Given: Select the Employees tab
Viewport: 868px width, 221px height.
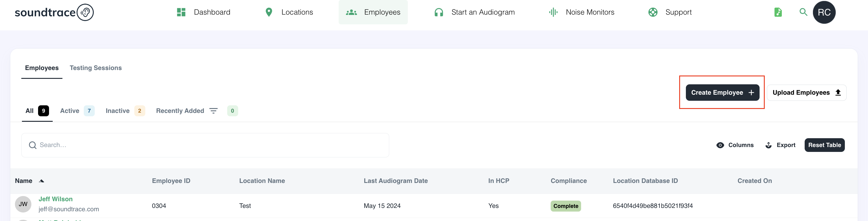Looking at the screenshot, I should coord(42,68).
